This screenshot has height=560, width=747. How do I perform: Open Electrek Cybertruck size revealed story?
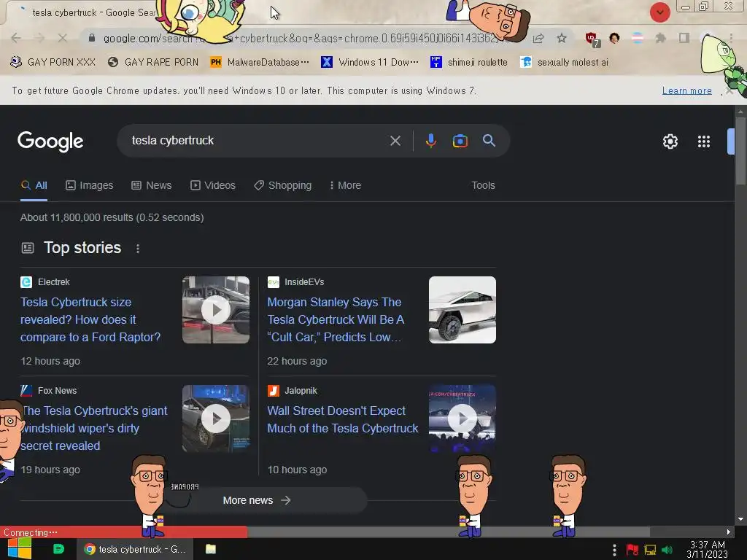(90, 319)
